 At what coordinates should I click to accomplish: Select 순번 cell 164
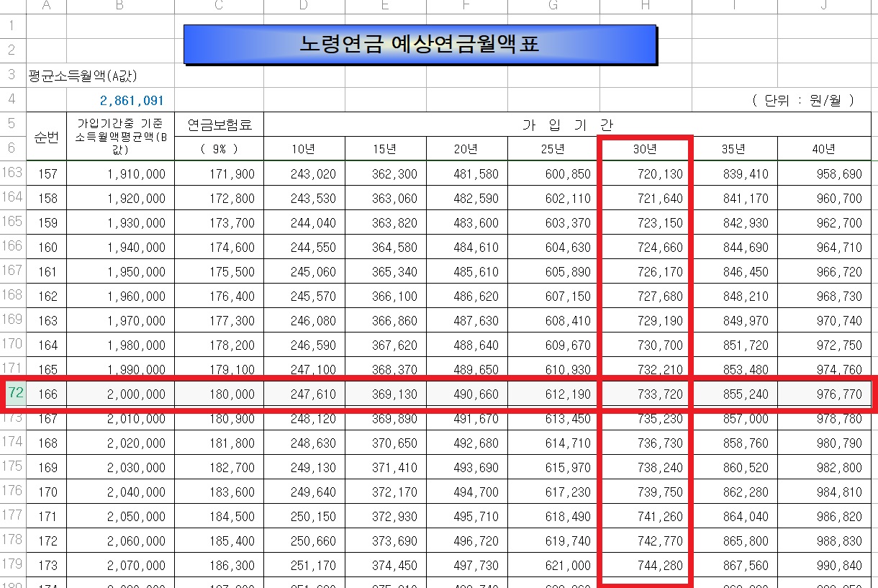47,345
